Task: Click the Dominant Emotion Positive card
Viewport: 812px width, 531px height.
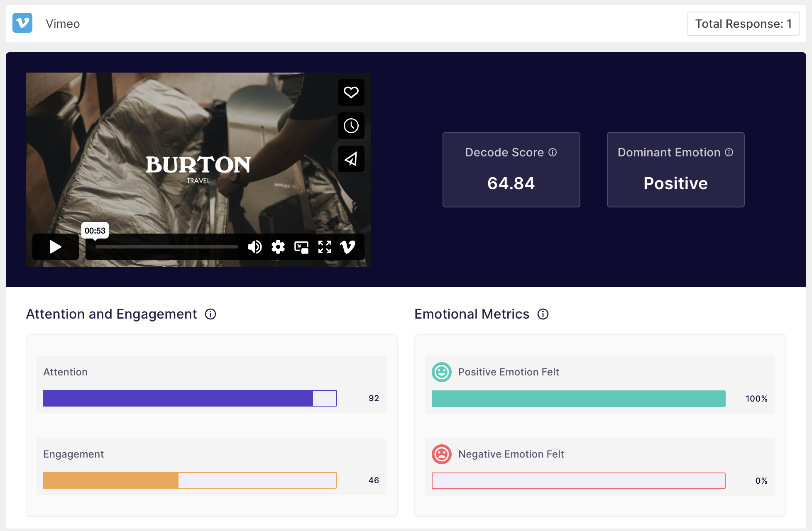Action: (x=676, y=170)
